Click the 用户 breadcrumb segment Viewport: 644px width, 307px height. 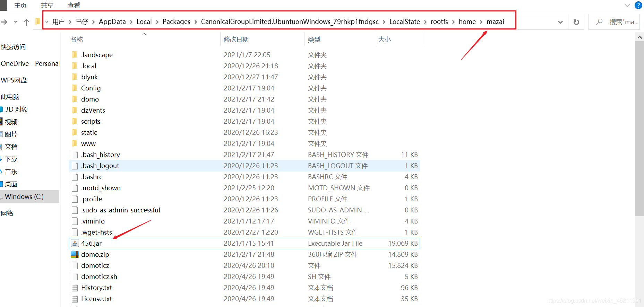[59, 21]
